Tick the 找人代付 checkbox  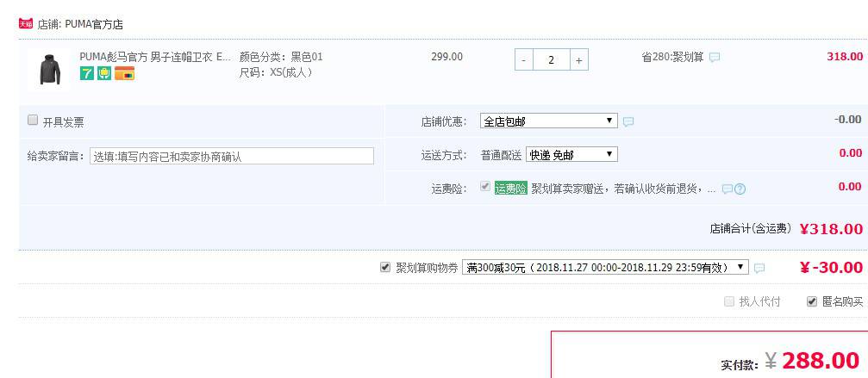point(729,301)
